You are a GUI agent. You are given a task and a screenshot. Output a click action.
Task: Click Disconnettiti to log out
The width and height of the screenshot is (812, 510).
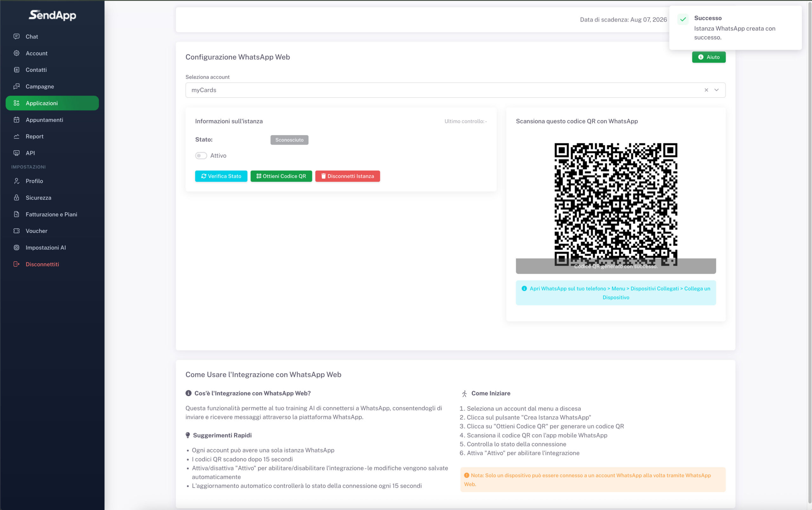pyautogui.click(x=52, y=264)
